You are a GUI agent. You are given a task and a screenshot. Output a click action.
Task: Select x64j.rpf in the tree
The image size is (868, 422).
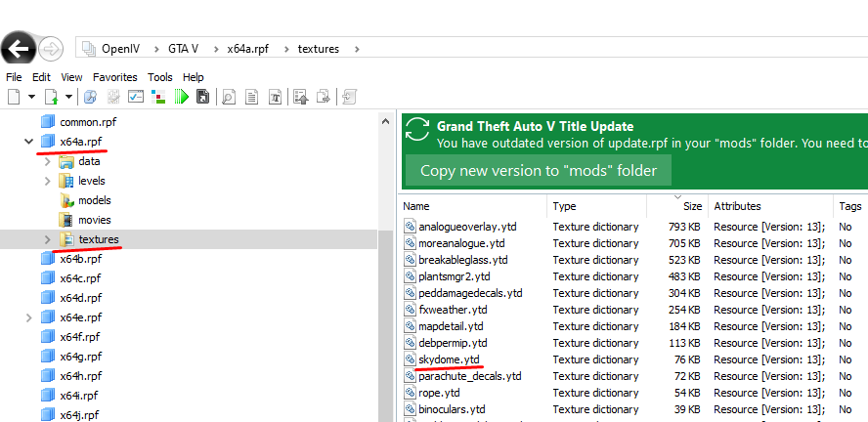tap(80, 415)
